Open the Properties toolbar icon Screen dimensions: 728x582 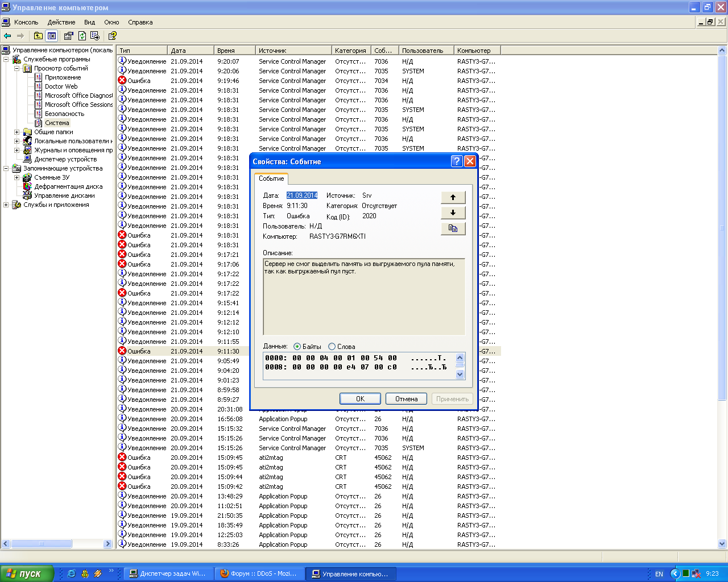pyautogui.click(x=69, y=36)
